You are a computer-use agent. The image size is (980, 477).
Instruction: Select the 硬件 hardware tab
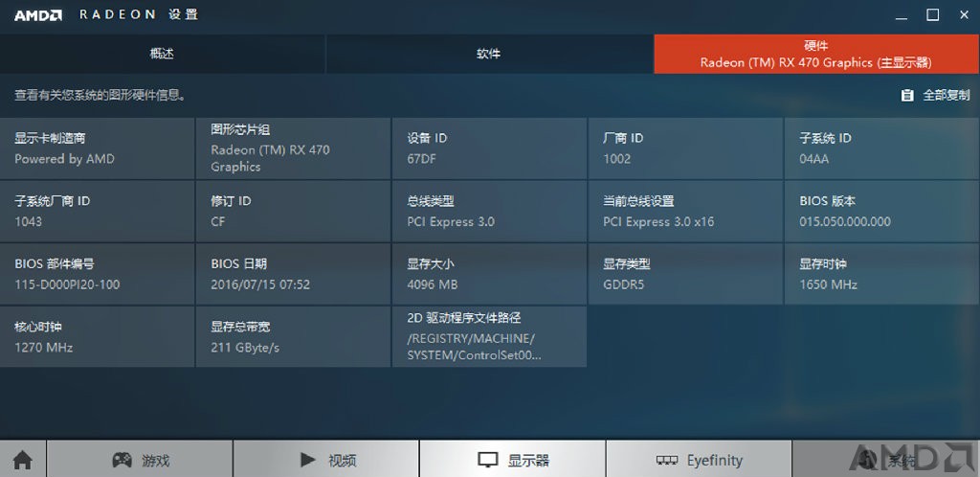tap(817, 54)
